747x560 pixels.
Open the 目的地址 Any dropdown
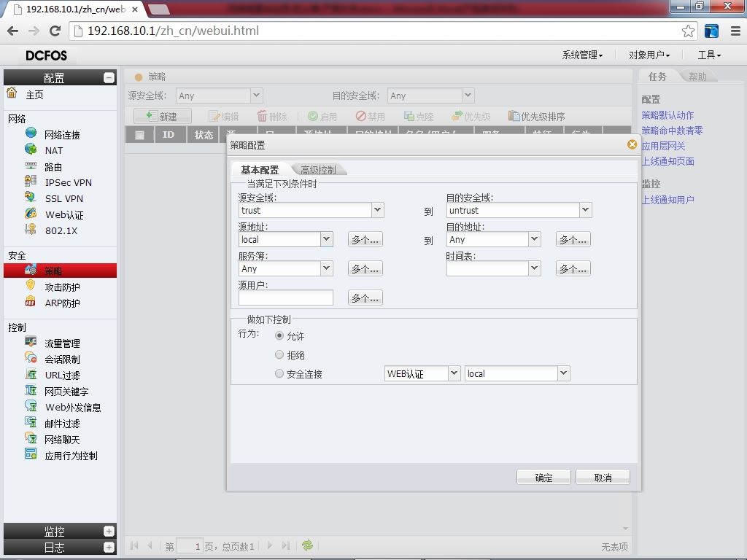coord(535,239)
